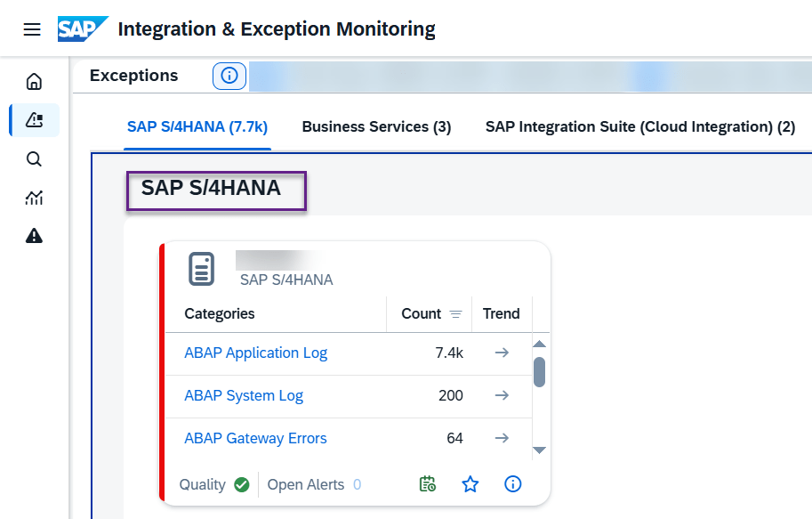Click the categories list scrollbar thumb
Image resolution: width=812 pixels, height=519 pixels.
pos(539,371)
